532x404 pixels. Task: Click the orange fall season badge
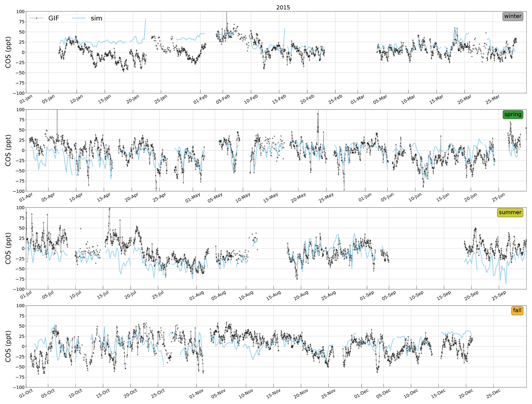[517, 310]
